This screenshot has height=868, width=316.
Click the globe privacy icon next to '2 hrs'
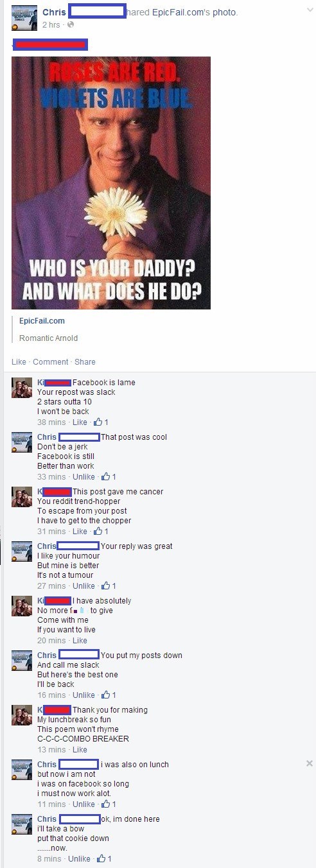(x=71, y=24)
